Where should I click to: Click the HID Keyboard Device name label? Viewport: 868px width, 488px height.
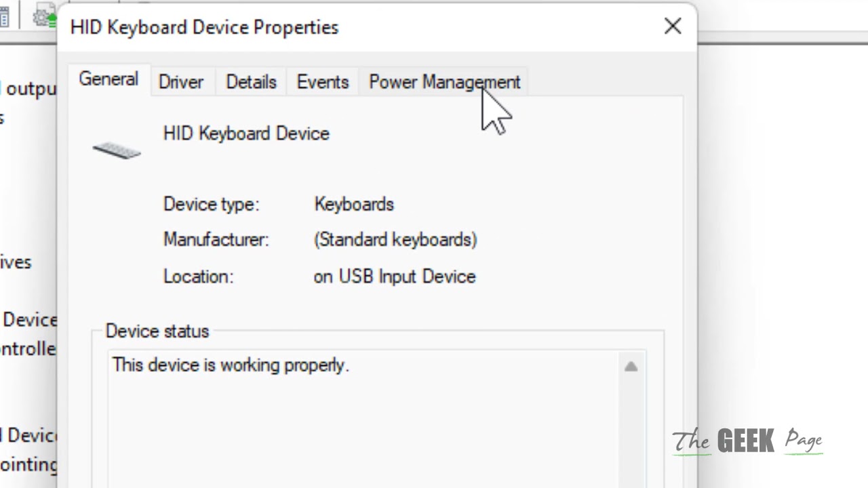246,134
